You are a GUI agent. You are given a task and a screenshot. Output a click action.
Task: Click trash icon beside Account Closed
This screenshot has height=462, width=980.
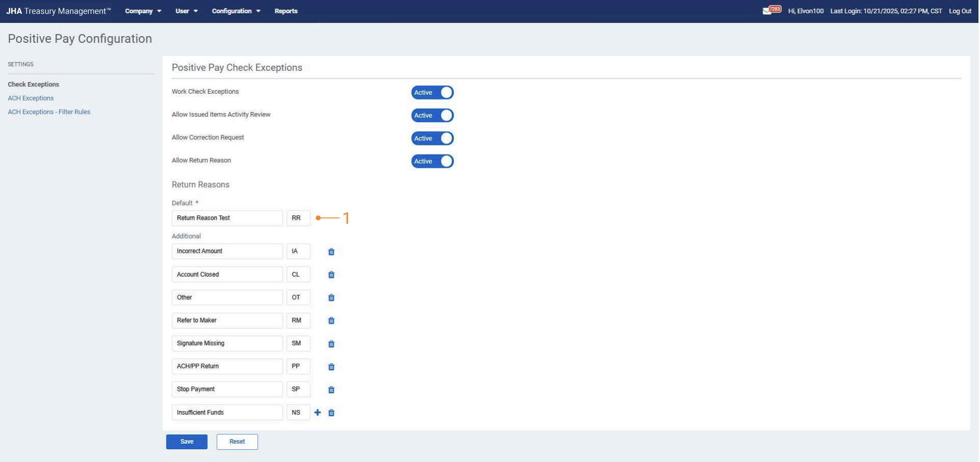click(331, 275)
